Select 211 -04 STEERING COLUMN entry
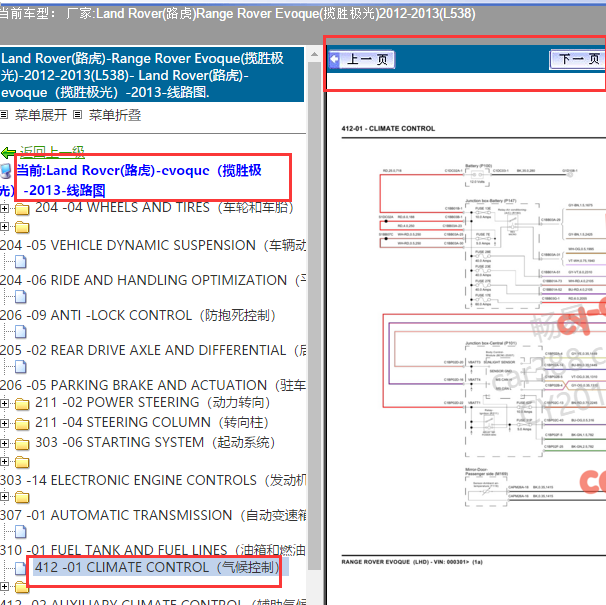Image resolution: width=606 pixels, height=605 pixels. (x=152, y=423)
